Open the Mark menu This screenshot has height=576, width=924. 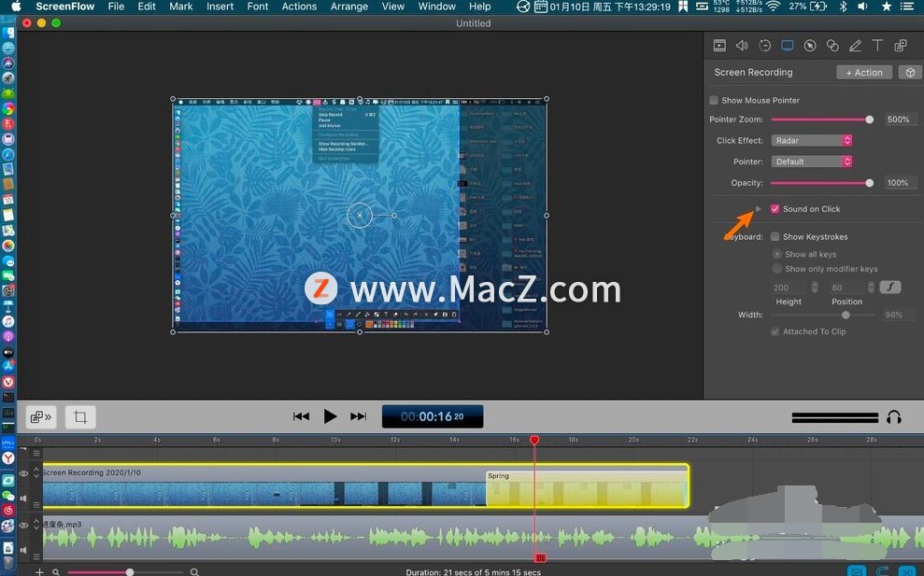click(181, 7)
